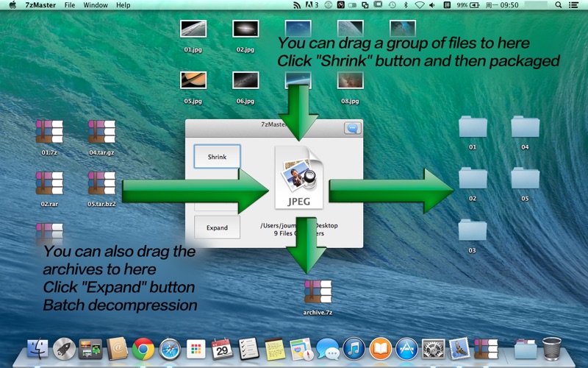This screenshot has height=368, width=588.
Task: Open the Window menu
Action: point(96,5)
